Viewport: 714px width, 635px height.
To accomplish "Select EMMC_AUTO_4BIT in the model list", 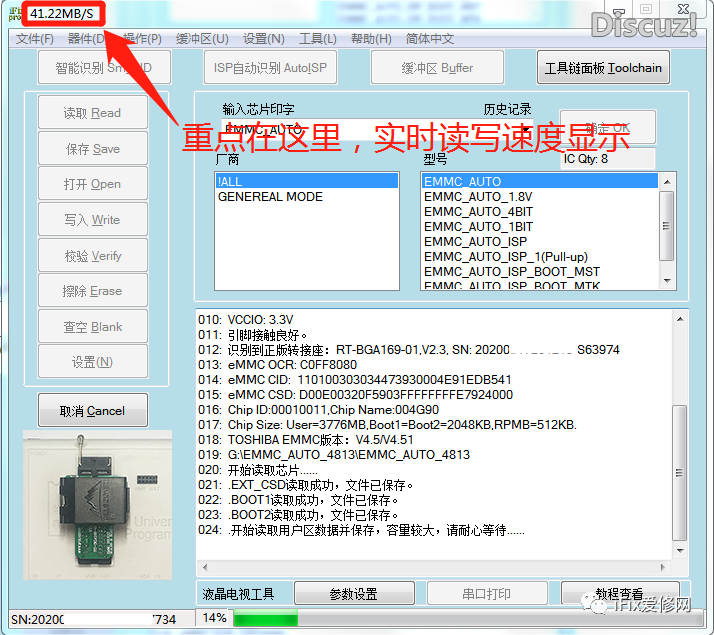I will [x=478, y=212].
